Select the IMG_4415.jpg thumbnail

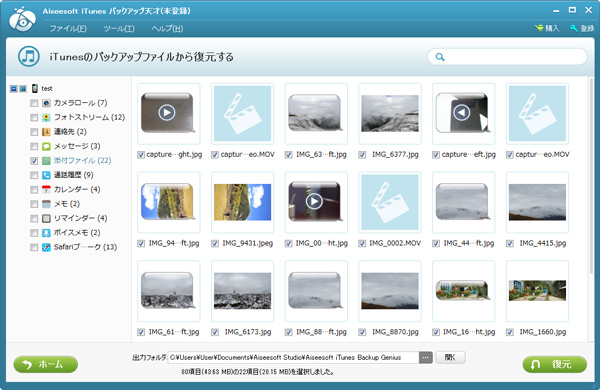pyautogui.click(x=537, y=202)
